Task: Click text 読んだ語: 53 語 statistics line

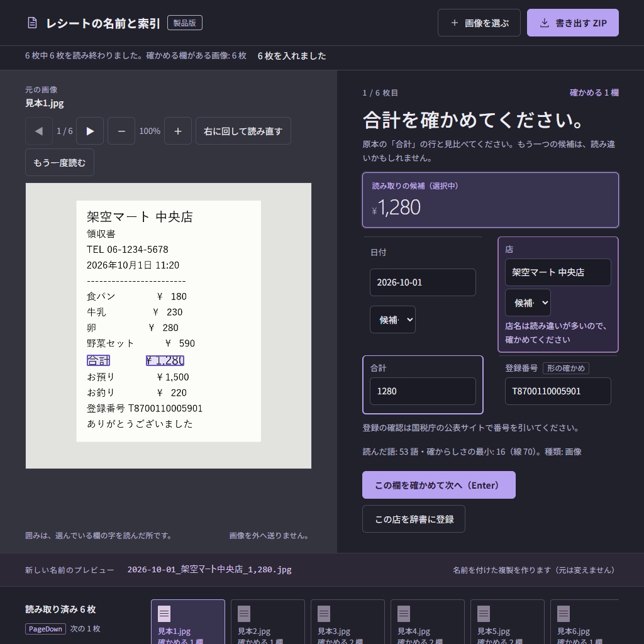Action: tap(472, 452)
